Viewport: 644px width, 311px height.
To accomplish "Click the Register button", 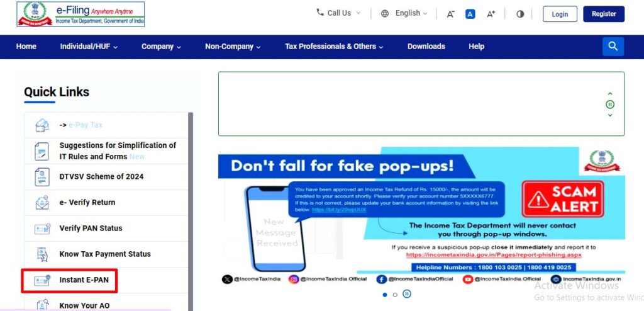I will point(604,14).
